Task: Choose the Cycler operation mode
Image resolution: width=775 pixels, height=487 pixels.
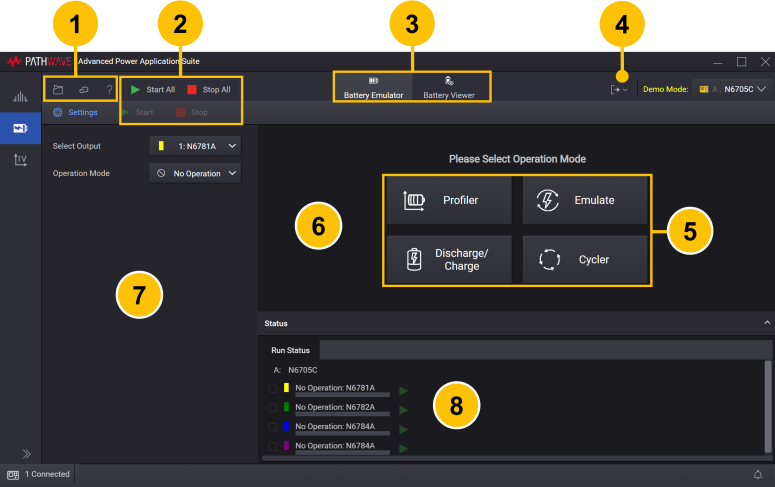Action: [x=585, y=260]
